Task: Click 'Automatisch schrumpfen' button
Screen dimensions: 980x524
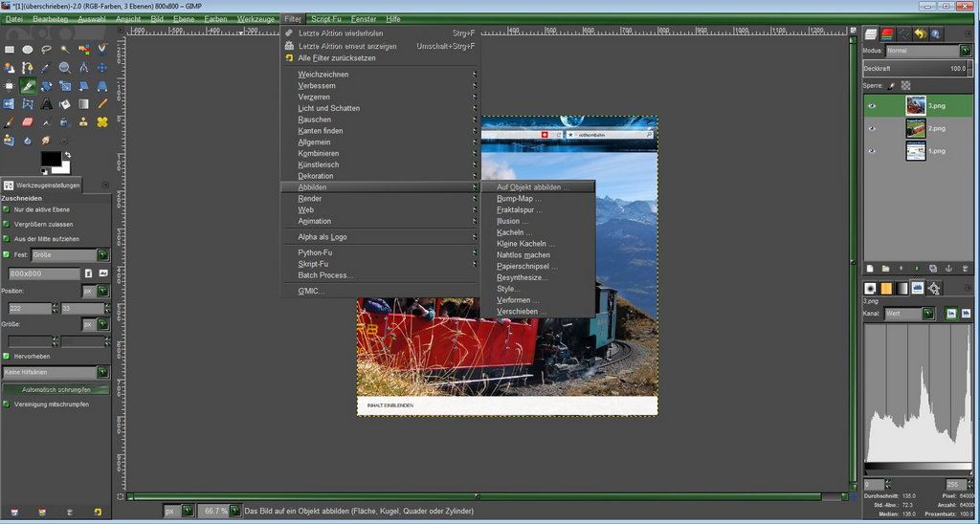Action: click(x=56, y=390)
